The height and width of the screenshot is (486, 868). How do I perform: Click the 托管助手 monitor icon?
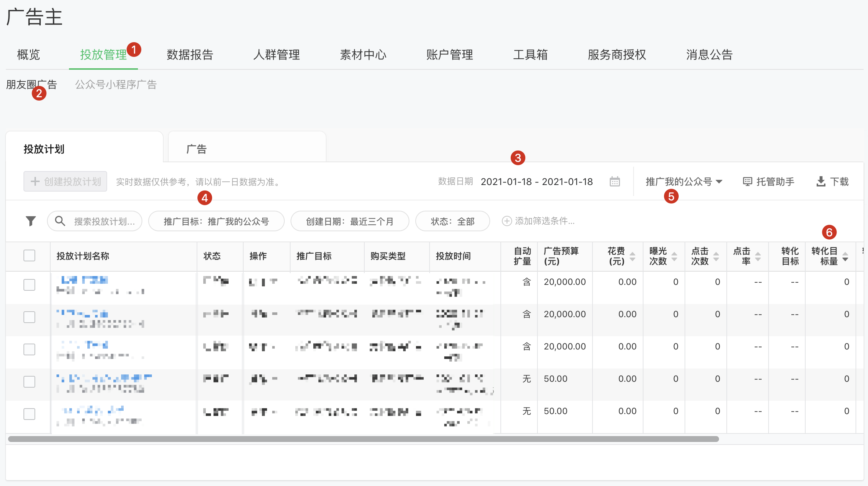pyautogui.click(x=747, y=182)
